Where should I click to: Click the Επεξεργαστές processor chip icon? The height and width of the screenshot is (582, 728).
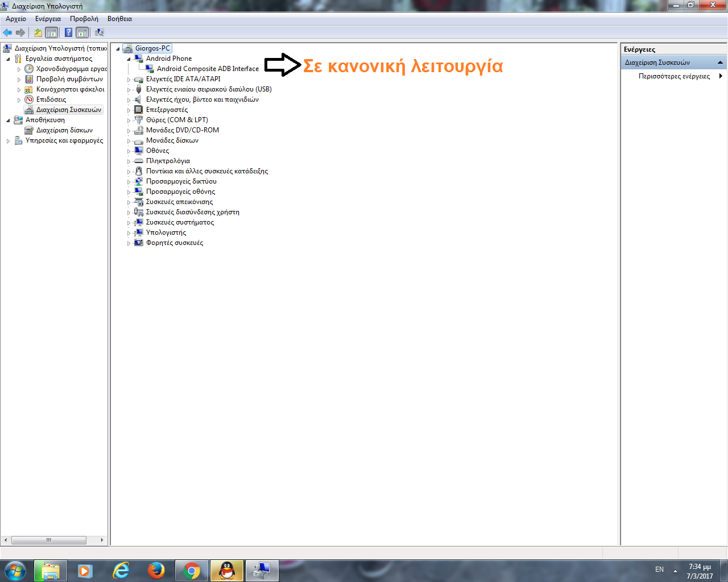tap(138, 110)
